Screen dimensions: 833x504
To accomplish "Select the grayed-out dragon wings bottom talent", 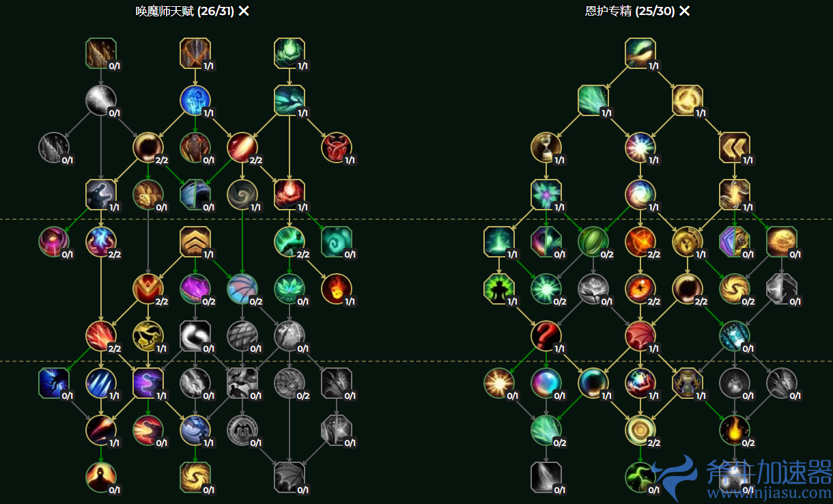I will [290, 477].
